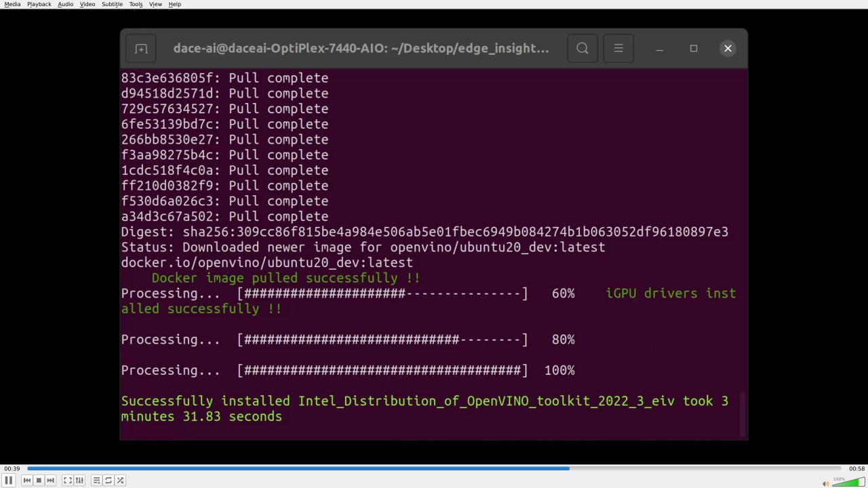This screenshot has height=488, width=868.
Task: Jump to previous media item
Action: coord(27,481)
